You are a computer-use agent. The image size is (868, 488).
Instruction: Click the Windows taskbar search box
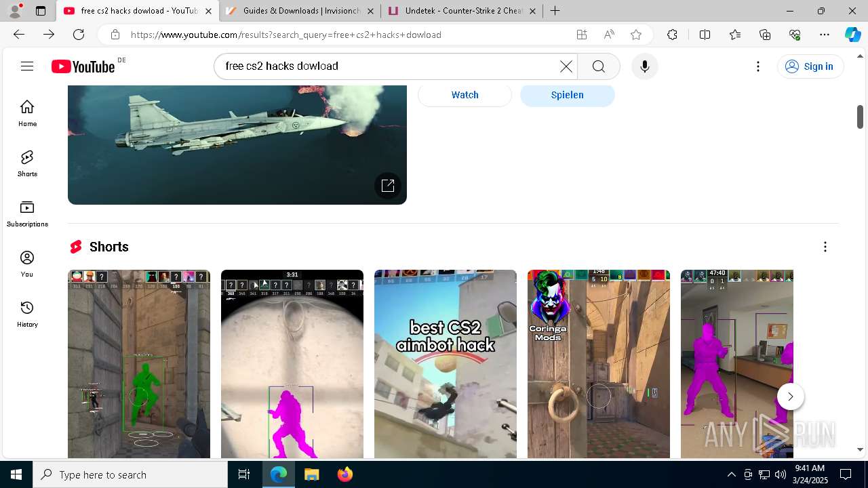(x=130, y=474)
